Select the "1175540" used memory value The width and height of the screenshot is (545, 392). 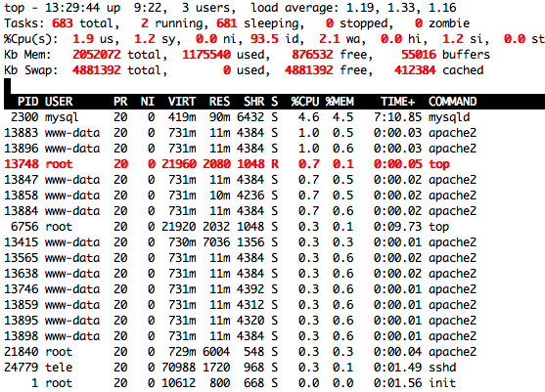(206, 55)
